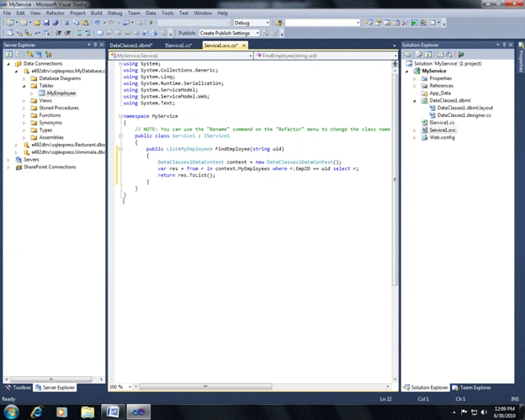Expand the Stored Procedures folder node

[x=24, y=108]
